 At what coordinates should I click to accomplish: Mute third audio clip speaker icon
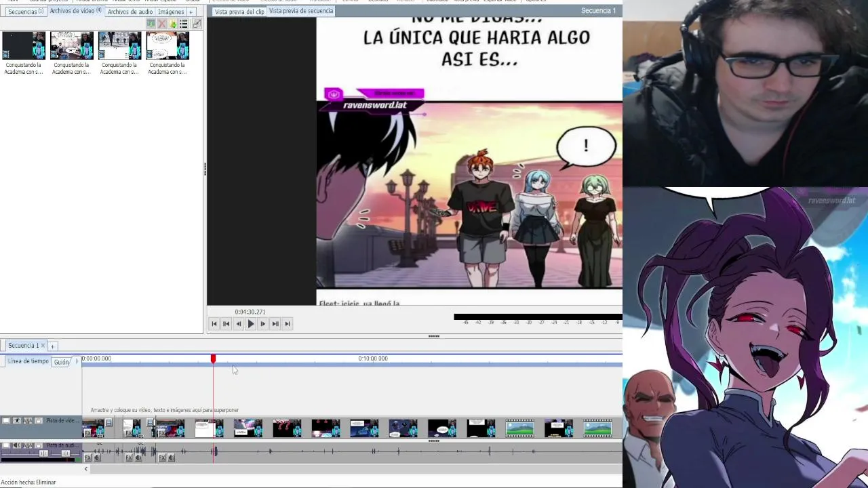pyautogui.click(x=172, y=458)
